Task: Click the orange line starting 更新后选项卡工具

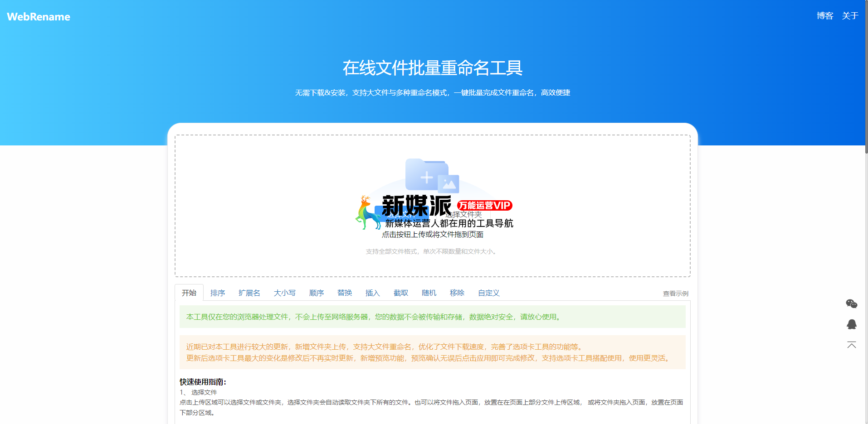Action: [429, 358]
